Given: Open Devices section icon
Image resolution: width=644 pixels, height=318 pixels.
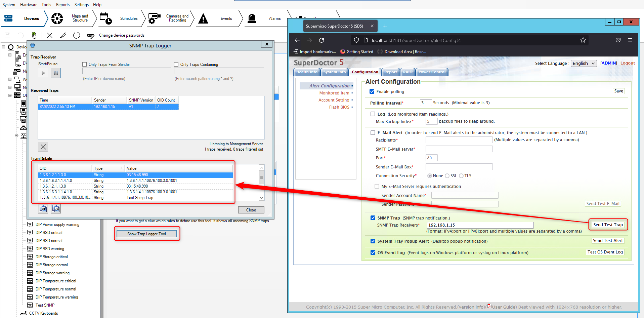Looking at the screenshot, I should (8, 18).
